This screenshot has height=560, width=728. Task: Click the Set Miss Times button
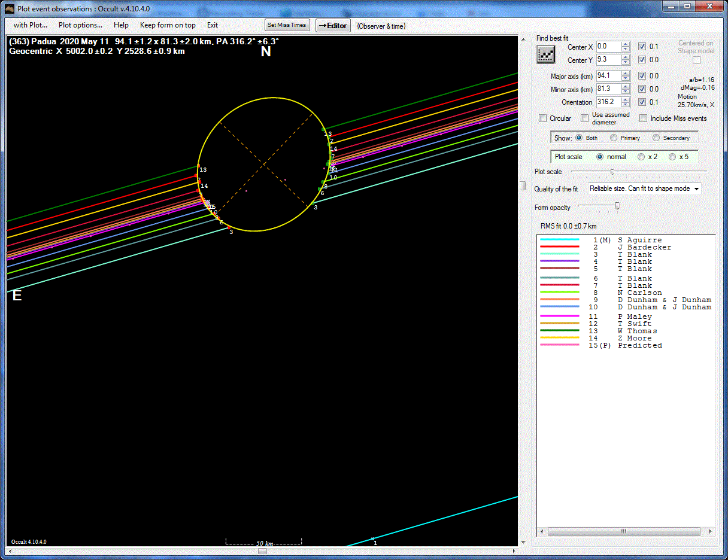pyautogui.click(x=287, y=25)
